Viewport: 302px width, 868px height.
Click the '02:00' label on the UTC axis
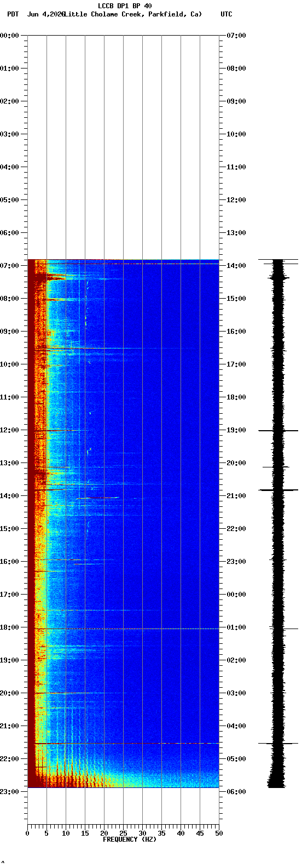(236, 660)
